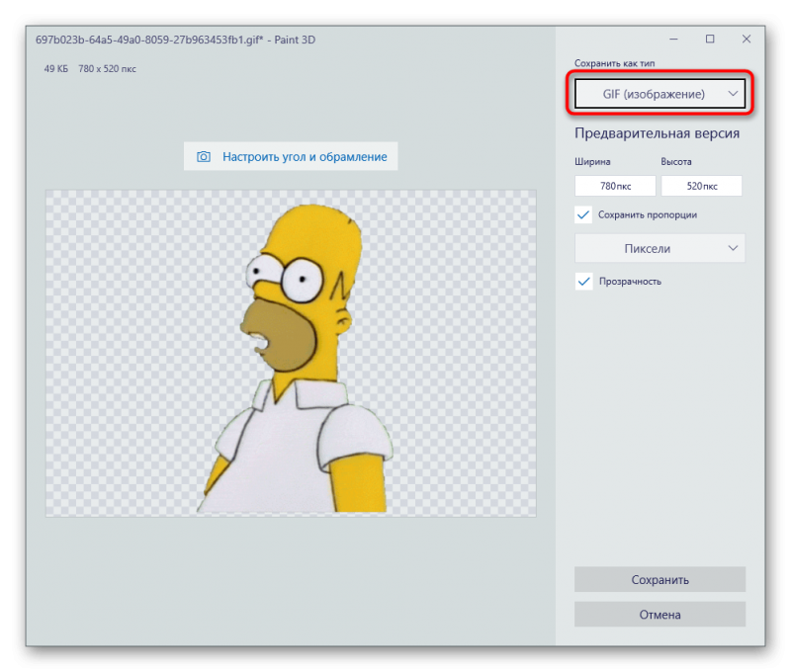Screen dimensions: 791x672
Task: Click the 'Отмена' button
Action: 659,615
